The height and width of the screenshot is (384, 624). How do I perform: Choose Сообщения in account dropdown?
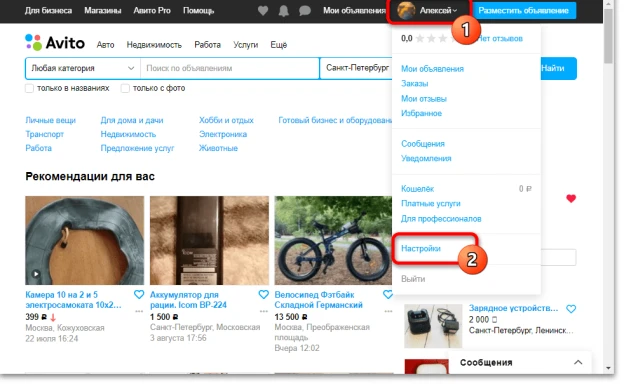(x=423, y=144)
